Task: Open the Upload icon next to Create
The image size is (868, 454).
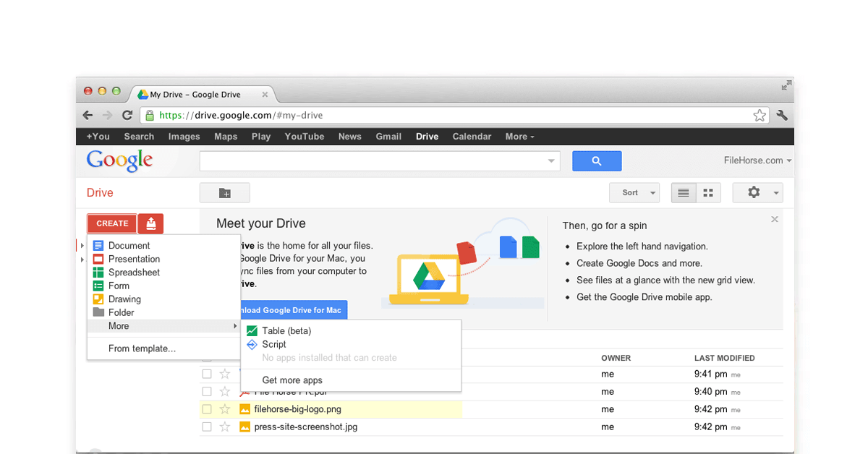Action: 150,223
